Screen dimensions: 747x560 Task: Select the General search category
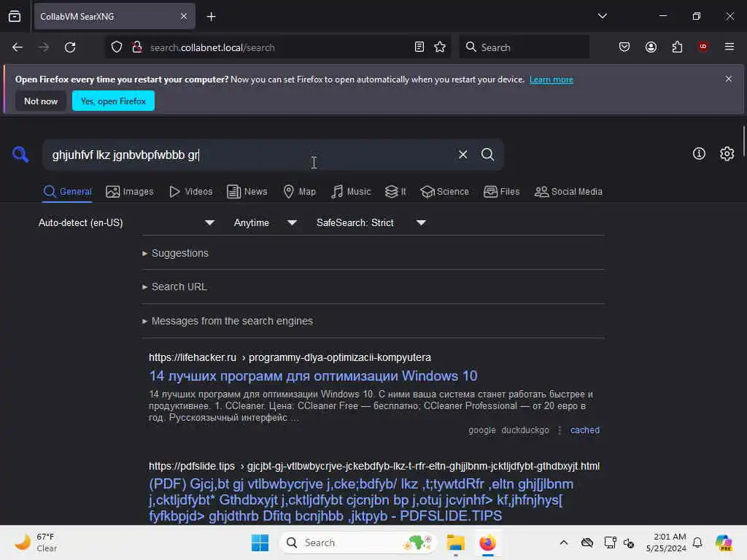(67, 192)
